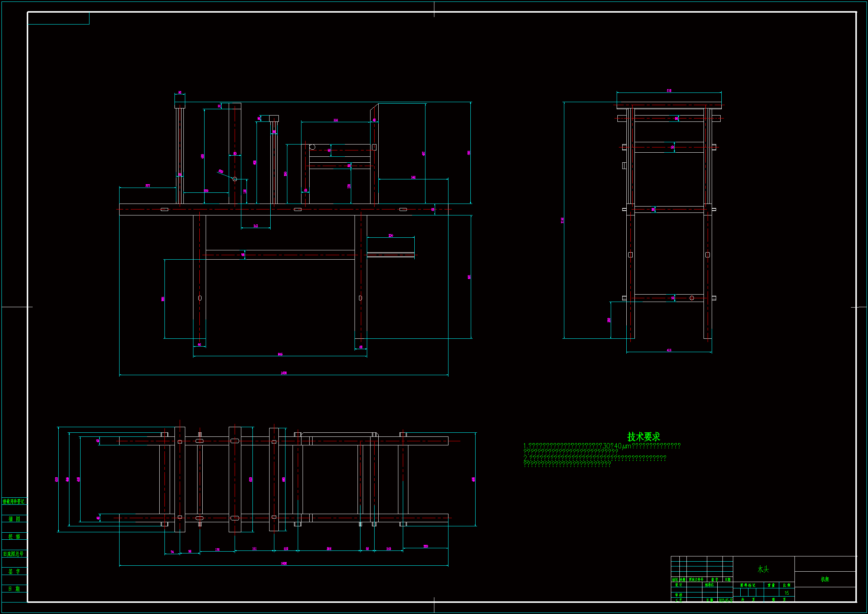The width and height of the screenshot is (868, 614).
Task: Select the 1190 height dimension in side view
Action: click(562, 220)
